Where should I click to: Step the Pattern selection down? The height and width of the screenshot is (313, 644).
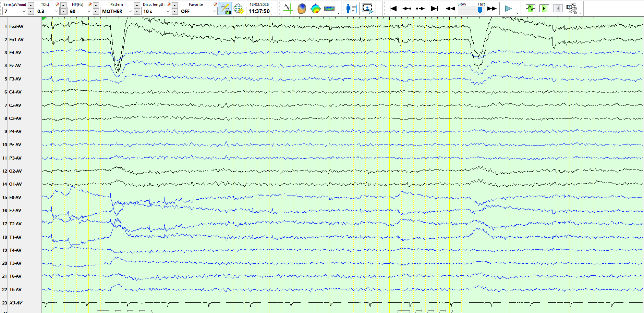click(x=137, y=11)
